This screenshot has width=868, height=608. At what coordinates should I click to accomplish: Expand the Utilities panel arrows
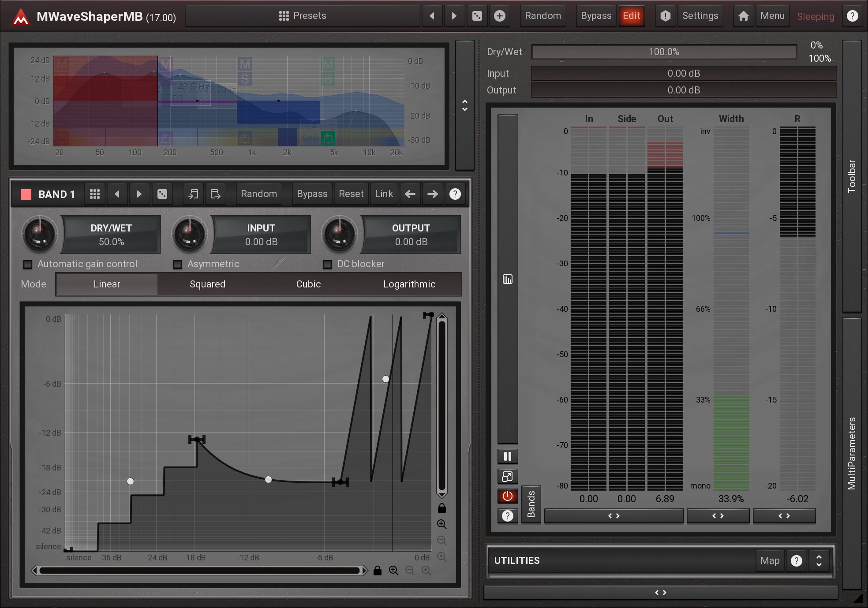click(819, 560)
